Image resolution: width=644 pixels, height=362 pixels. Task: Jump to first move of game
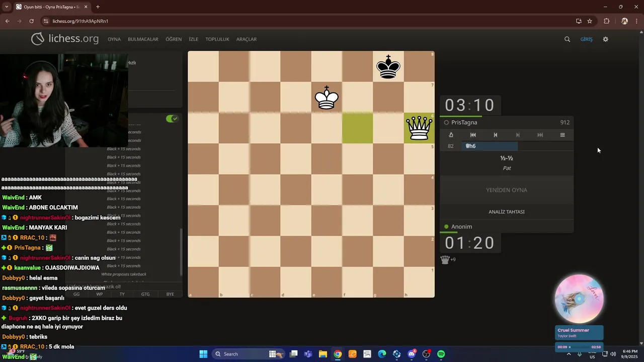(473, 135)
